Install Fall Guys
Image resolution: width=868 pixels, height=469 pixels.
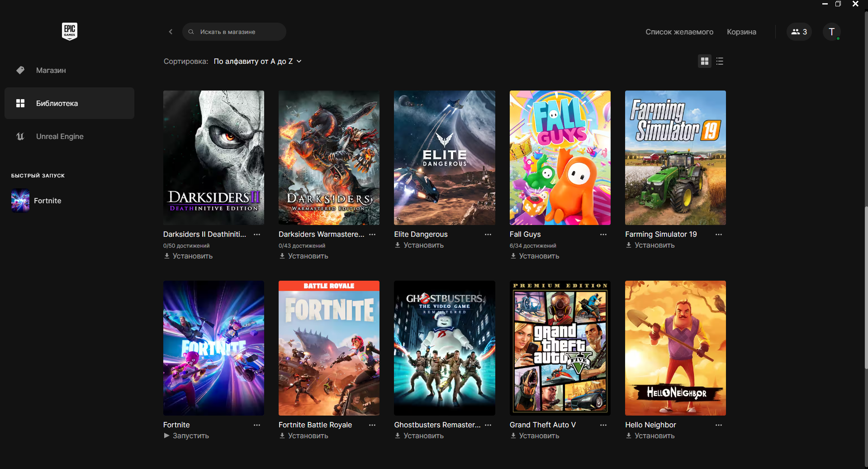(x=535, y=256)
